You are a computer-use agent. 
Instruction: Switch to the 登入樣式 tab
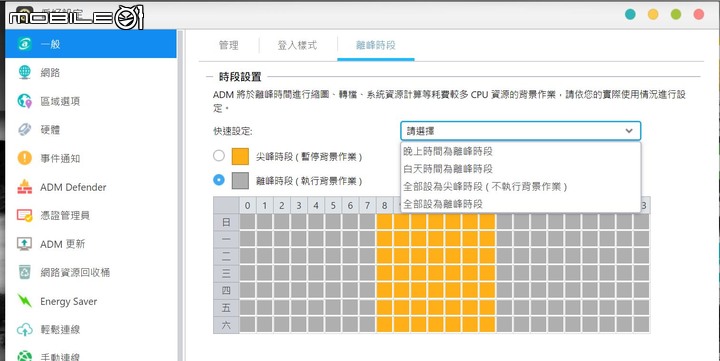pyautogui.click(x=297, y=45)
